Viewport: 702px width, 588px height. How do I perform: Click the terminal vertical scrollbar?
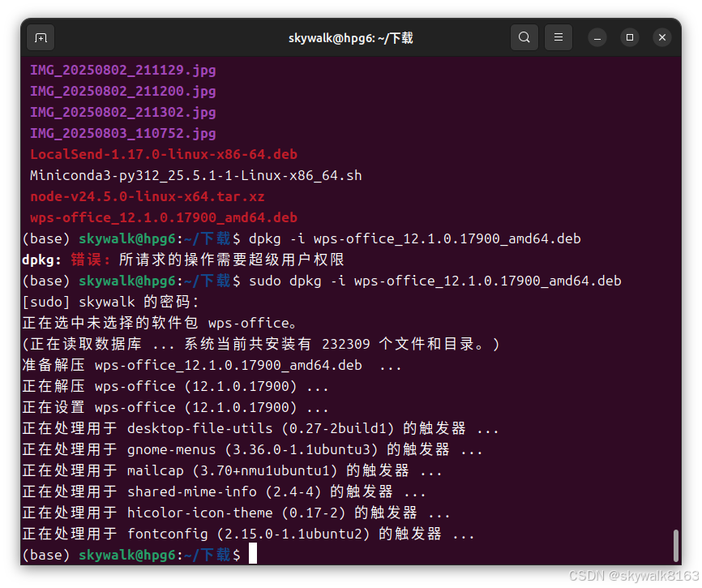675,545
